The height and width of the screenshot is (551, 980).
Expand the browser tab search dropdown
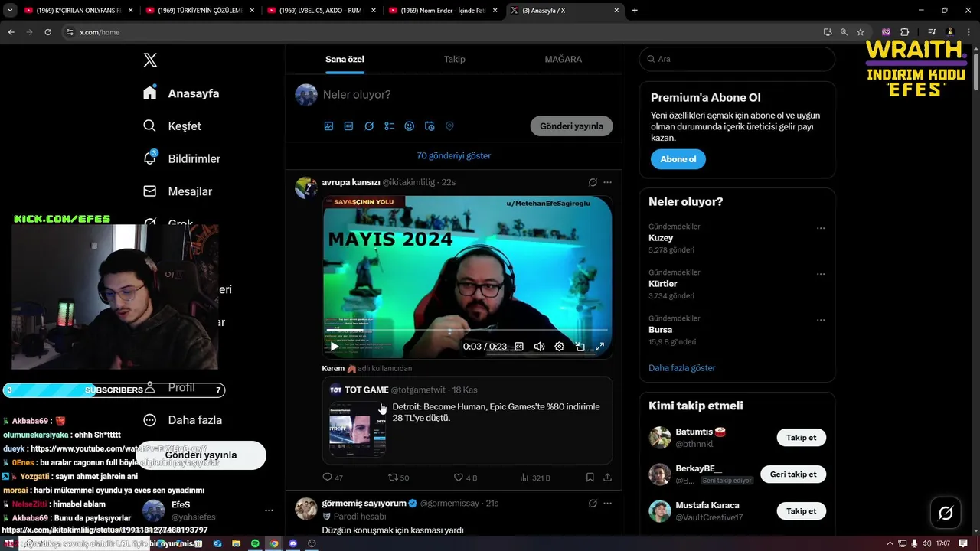coord(10,11)
